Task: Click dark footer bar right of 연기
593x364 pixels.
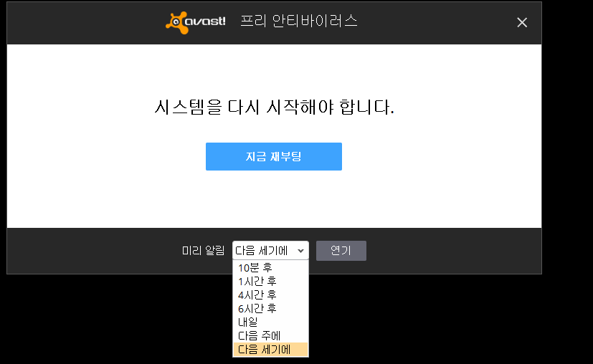Action: (452, 251)
